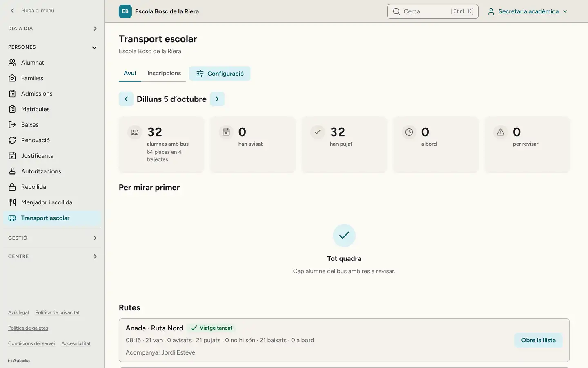588x368 pixels.
Task: Click the calendar icon on han avisat card
Action: 226,132
